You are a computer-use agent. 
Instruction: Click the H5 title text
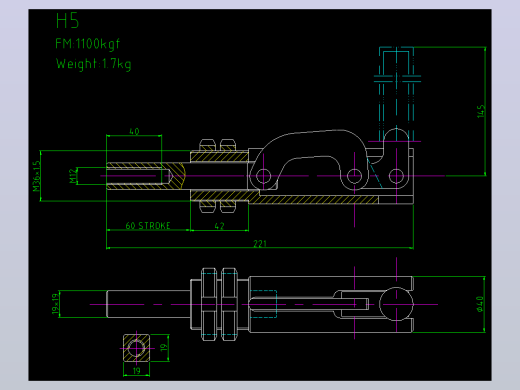67,21
